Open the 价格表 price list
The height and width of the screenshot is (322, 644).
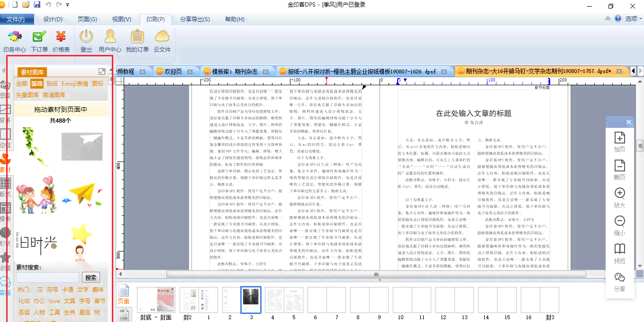[x=61, y=41]
